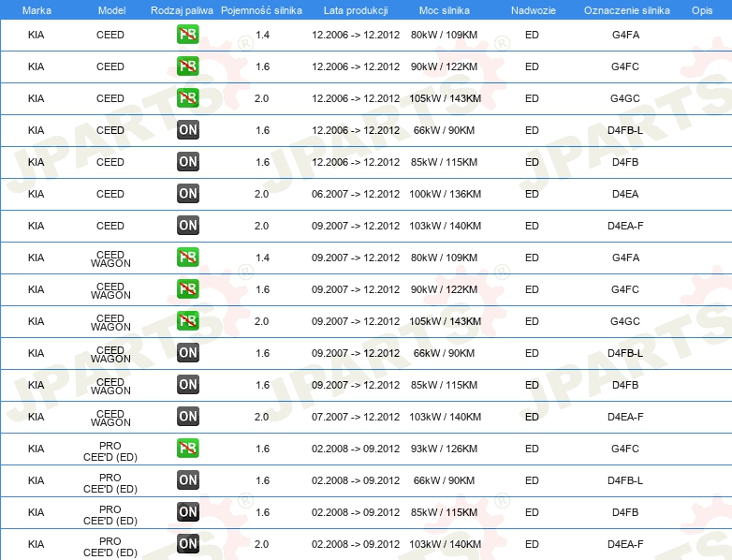
Task: Click engine code D4FB-L in PRO CEE'D row
Action: [x=625, y=480]
